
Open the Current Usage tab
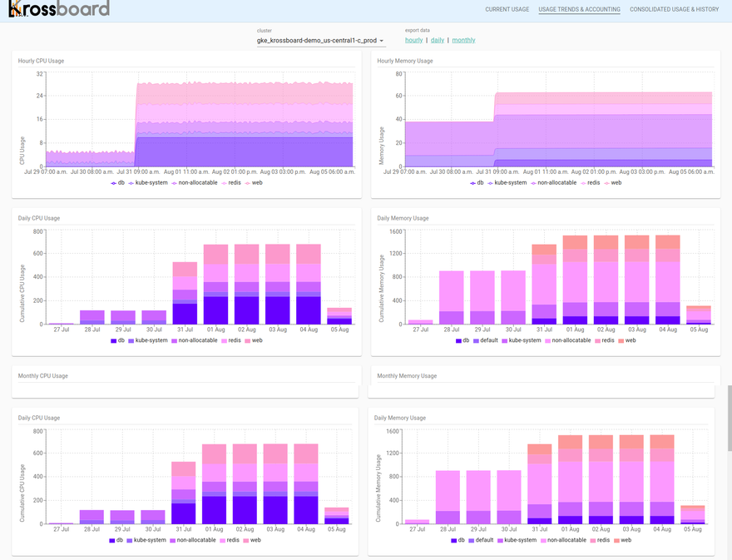coord(507,10)
